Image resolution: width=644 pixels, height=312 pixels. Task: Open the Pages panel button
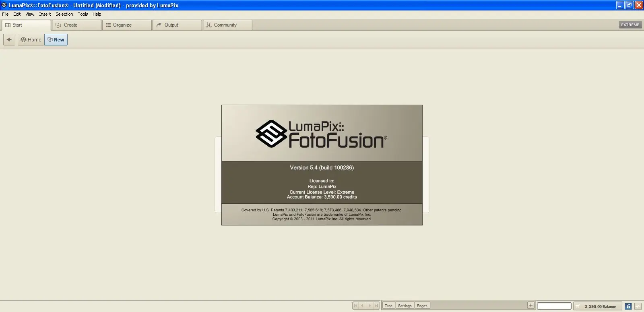(422, 306)
